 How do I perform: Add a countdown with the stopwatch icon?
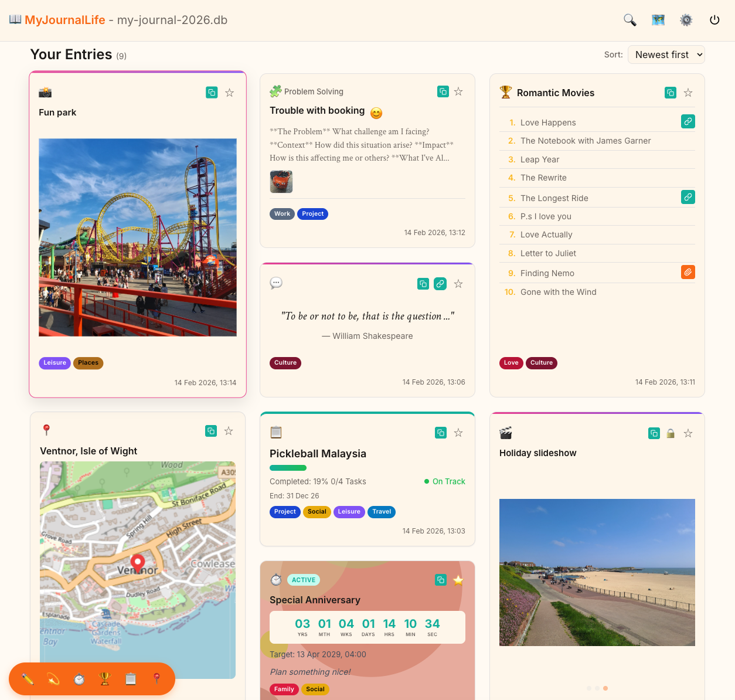pos(78,679)
